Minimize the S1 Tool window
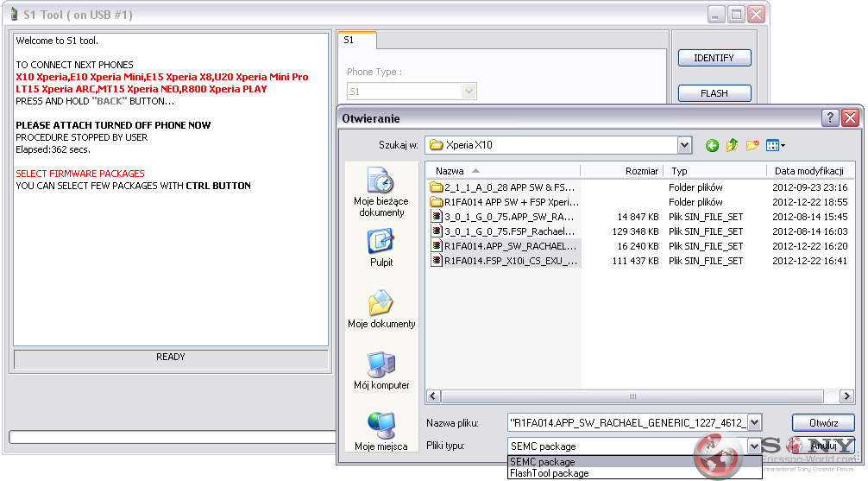 [716, 15]
